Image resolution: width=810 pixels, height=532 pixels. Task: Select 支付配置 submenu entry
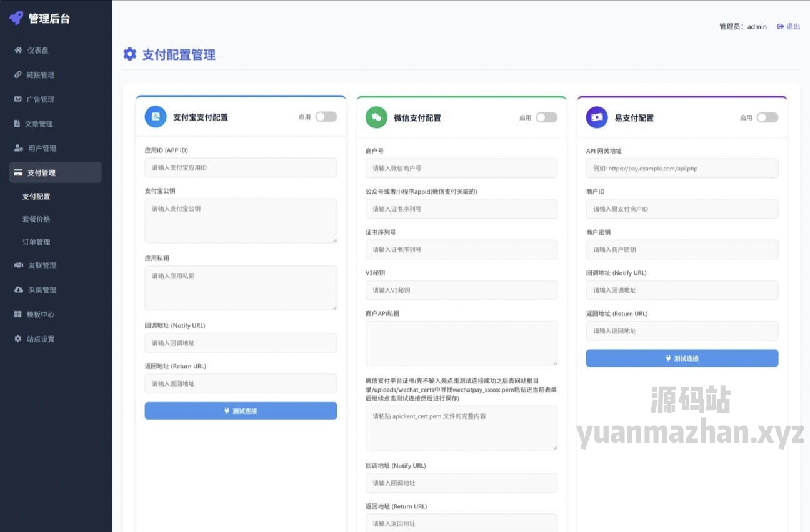click(36, 196)
